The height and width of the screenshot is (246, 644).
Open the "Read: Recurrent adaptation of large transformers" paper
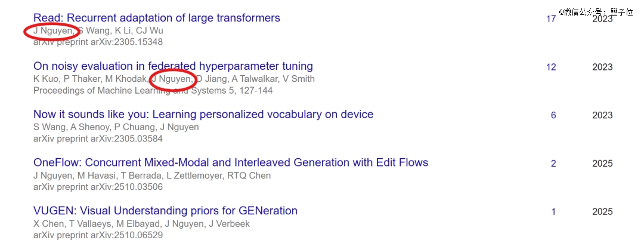pos(156,18)
